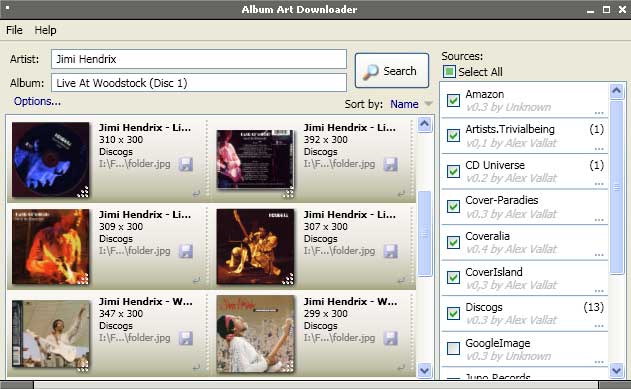Click save icon for 309 x 300 result
The image size is (631, 389).
[186, 251]
